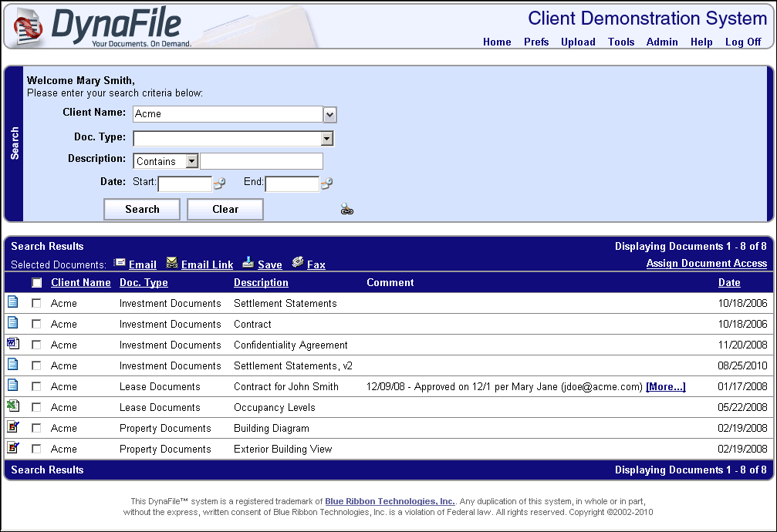This screenshot has height=532, width=777.
Task: Click the End date input field
Action: click(x=292, y=184)
